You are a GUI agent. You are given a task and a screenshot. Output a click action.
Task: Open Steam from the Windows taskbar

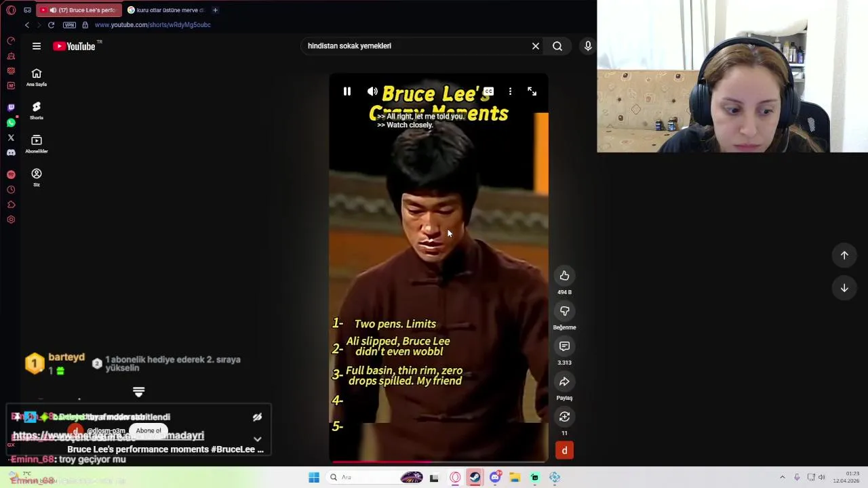[x=475, y=478]
